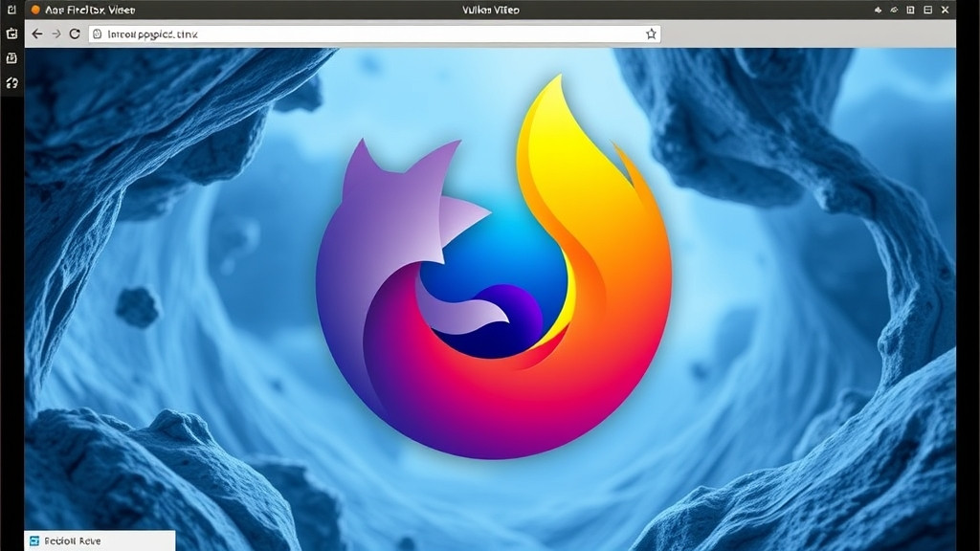The width and height of the screenshot is (980, 551).
Task: Click the eye-like icon in the title bar
Action: pos(894,10)
